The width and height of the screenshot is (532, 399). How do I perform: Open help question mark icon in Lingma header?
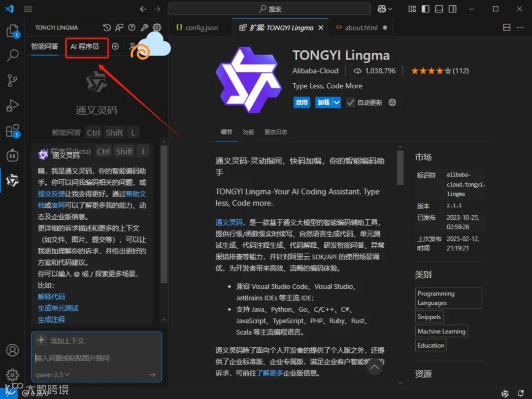tap(132, 28)
